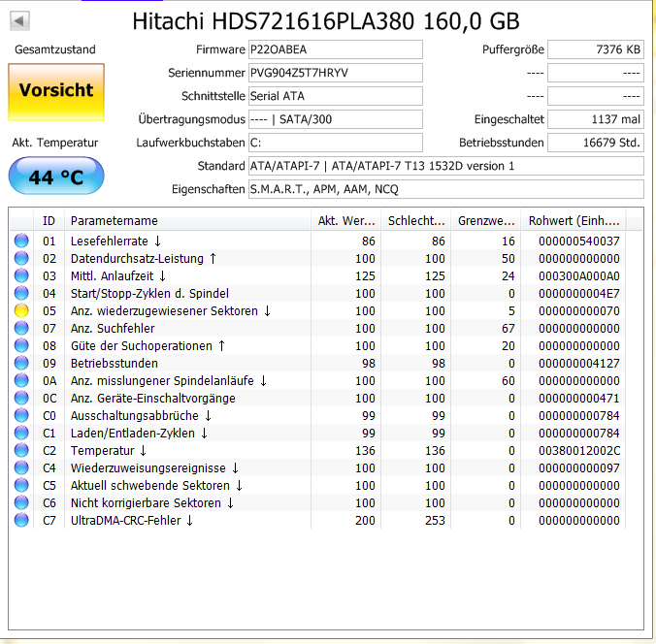Click the orb beside Güte der Suchoperationen
The width and height of the screenshot is (656, 644).
tap(21, 346)
